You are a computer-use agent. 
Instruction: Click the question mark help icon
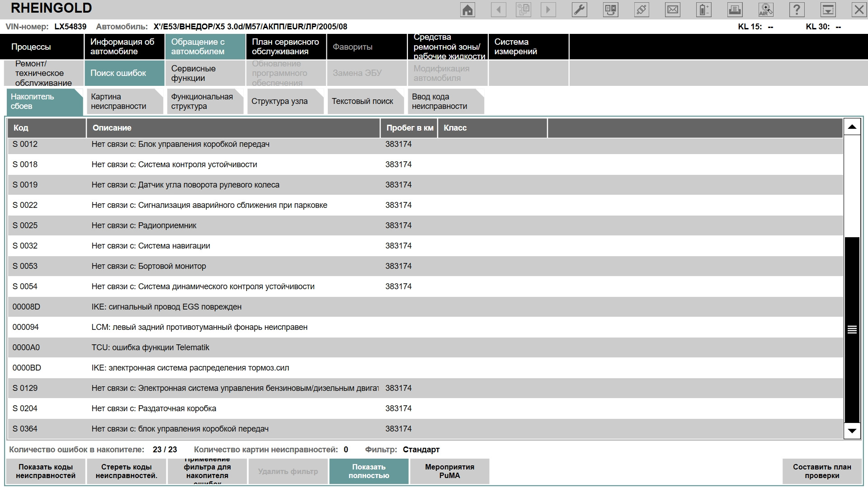(797, 10)
